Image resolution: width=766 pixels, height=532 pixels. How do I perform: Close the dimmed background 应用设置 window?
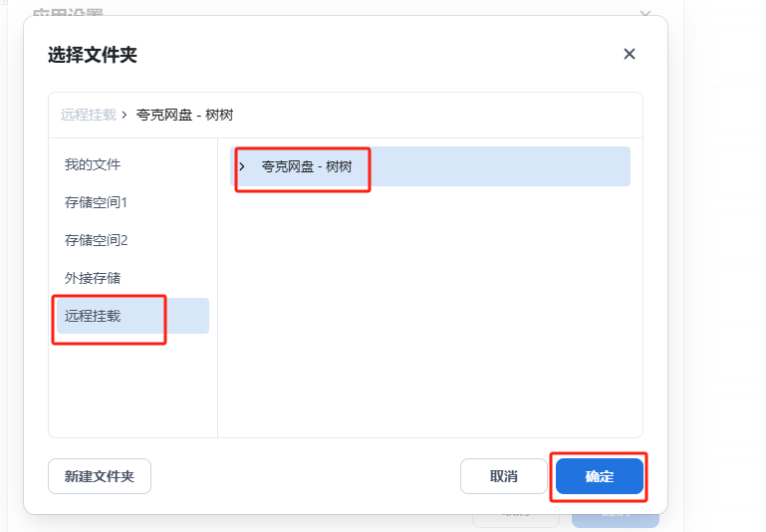click(645, 13)
